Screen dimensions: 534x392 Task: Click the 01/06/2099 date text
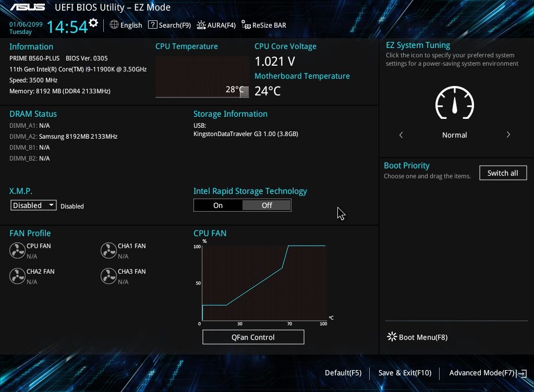(26, 24)
